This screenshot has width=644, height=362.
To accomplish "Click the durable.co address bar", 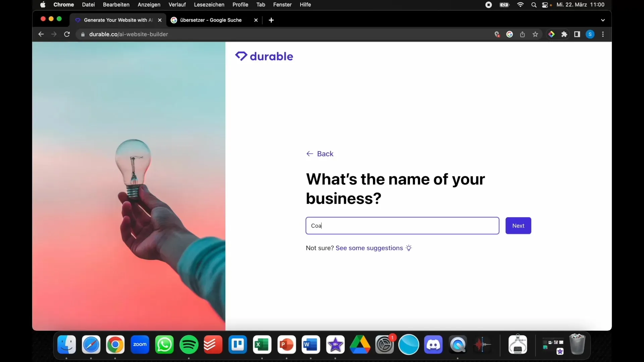I will pyautogui.click(x=282, y=34).
